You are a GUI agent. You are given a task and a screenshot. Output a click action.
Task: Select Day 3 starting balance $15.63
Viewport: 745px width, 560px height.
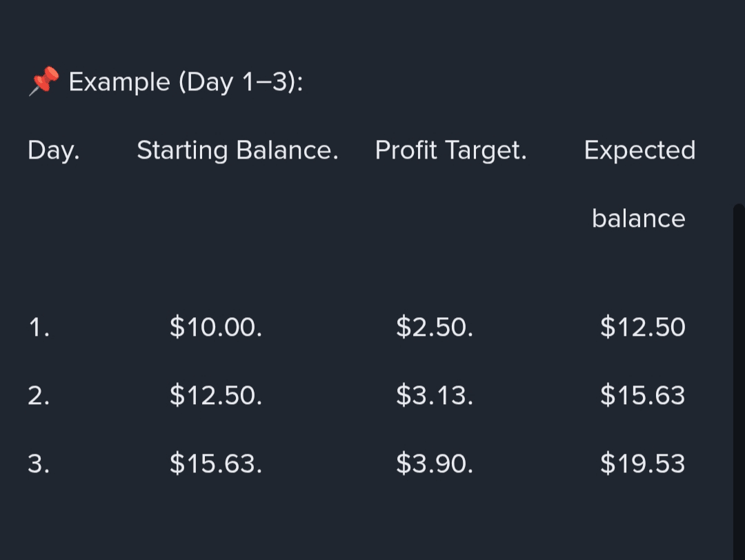tap(216, 463)
